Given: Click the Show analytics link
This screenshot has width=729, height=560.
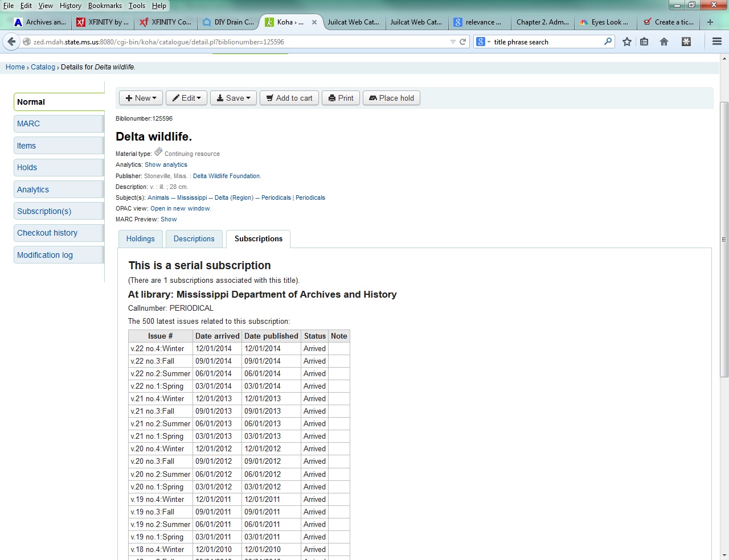Looking at the screenshot, I should coord(166,164).
